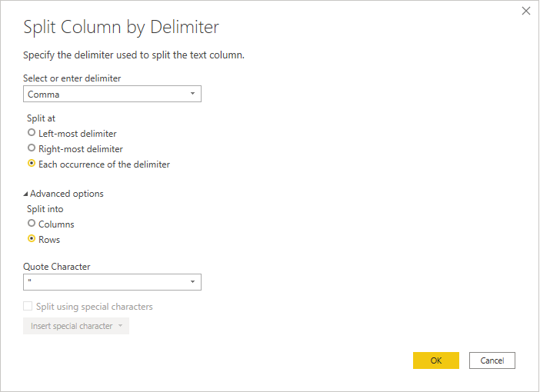540x392 pixels.
Task: Click the 'Specify the delimiter used' instruction text
Action: coord(134,55)
